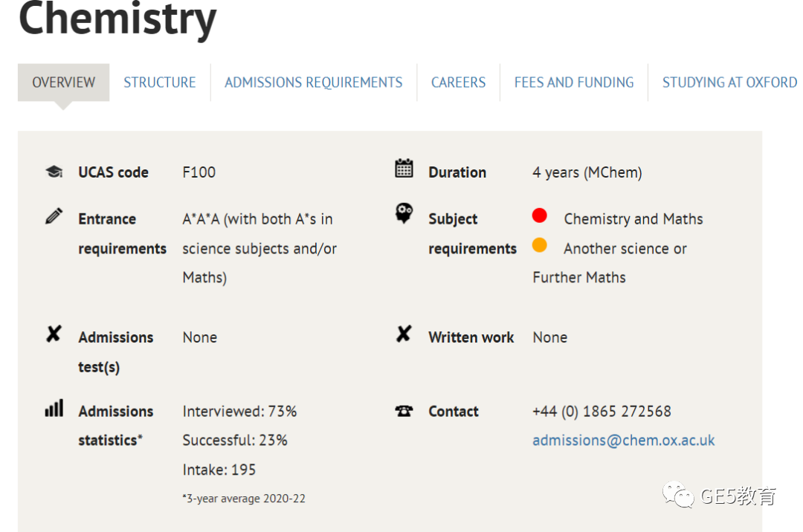Image resolution: width=803 pixels, height=532 pixels.
Task: Click the 'Further Maths' text
Action: pyautogui.click(x=579, y=278)
